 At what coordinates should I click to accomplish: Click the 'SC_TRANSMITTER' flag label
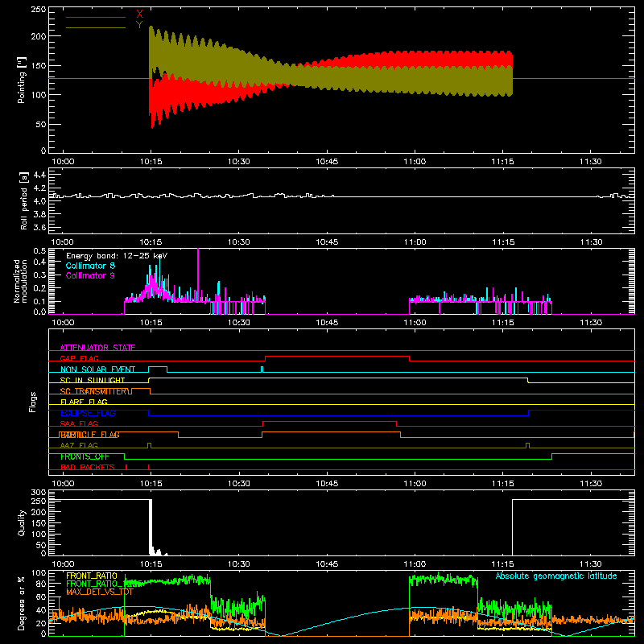[96, 391]
